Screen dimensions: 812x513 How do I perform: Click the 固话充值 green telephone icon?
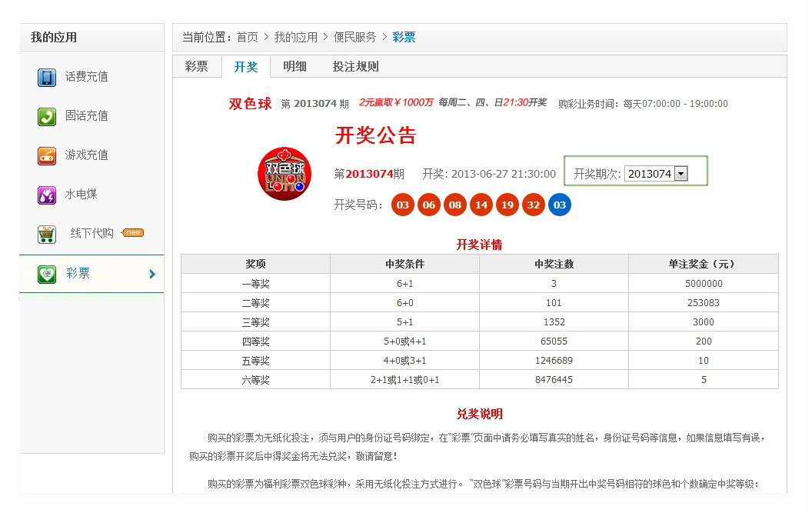click(47, 116)
